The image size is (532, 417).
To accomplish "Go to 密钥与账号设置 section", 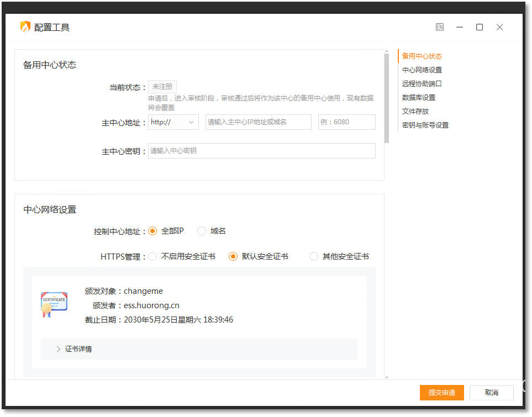I will [x=425, y=125].
